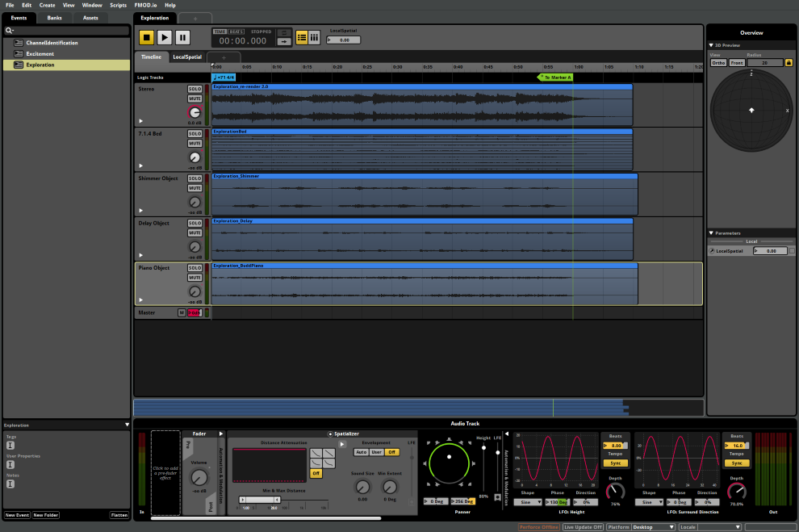Click the User Properties edit icon
This screenshot has width=799, height=532.
coord(10,465)
